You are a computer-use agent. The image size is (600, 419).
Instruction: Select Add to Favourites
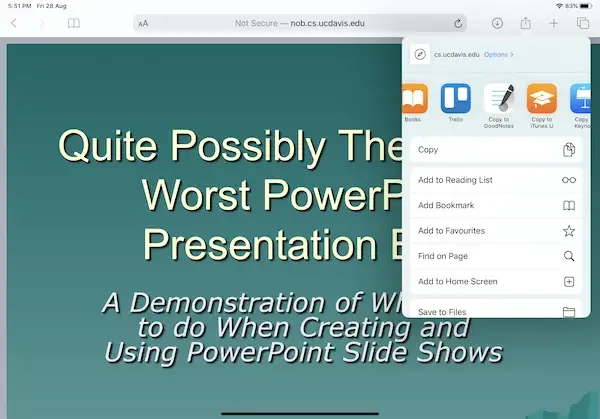tap(496, 231)
